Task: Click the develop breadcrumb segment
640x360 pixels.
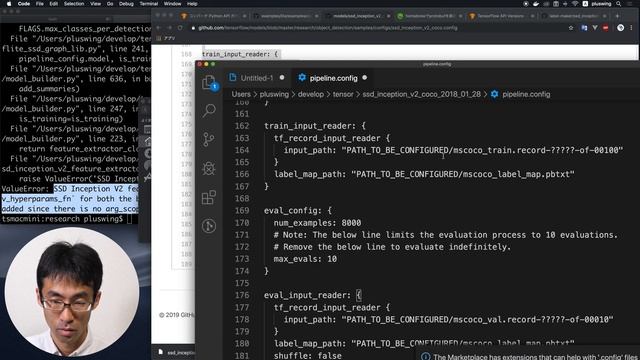Action: [x=310, y=94]
